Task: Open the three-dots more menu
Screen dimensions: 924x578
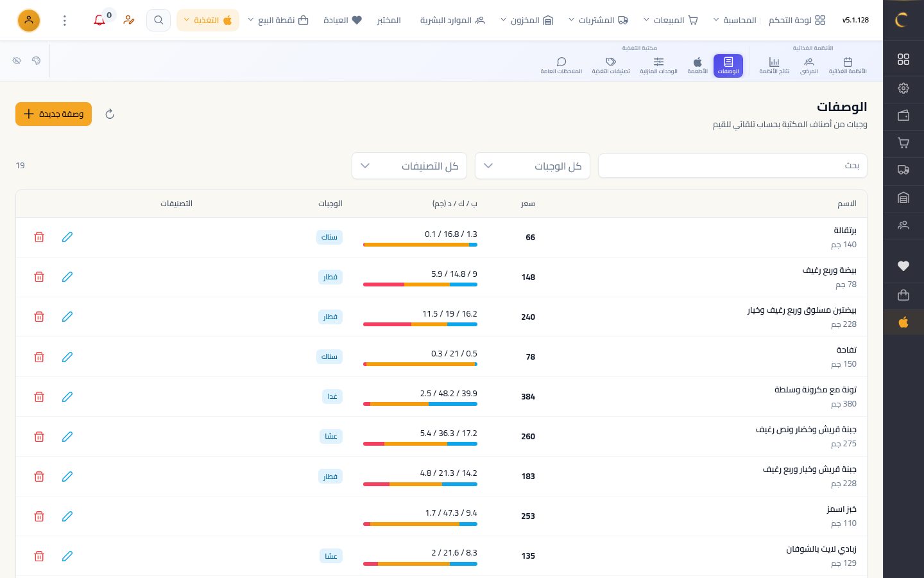Action: 65,20
